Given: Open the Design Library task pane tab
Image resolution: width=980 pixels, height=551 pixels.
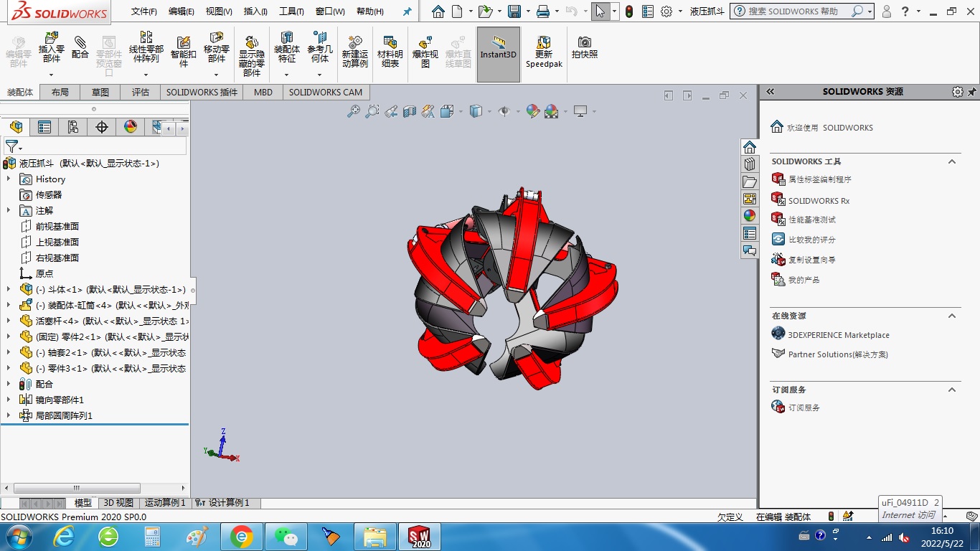Looking at the screenshot, I should [750, 164].
